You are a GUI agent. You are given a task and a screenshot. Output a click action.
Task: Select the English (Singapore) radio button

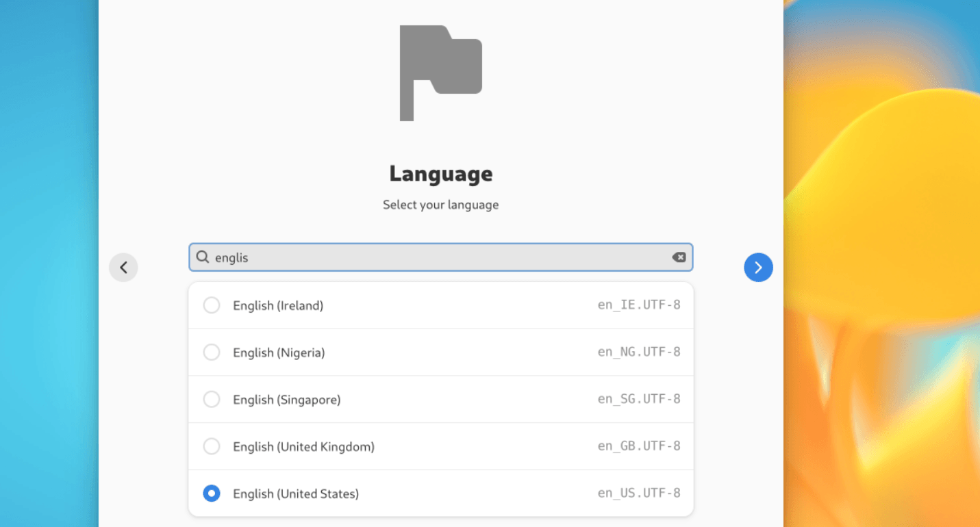[212, 399]
